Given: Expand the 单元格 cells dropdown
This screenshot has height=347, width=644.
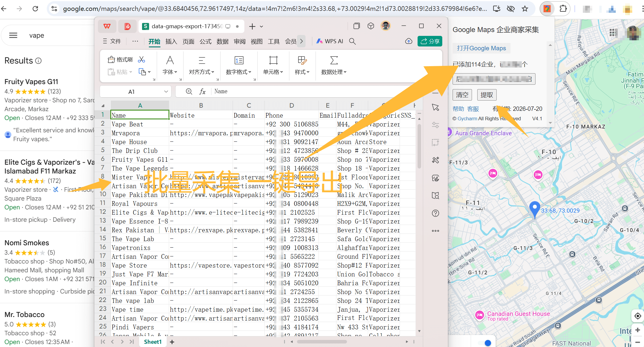Looking at the screenshot, I should [273, 72].
